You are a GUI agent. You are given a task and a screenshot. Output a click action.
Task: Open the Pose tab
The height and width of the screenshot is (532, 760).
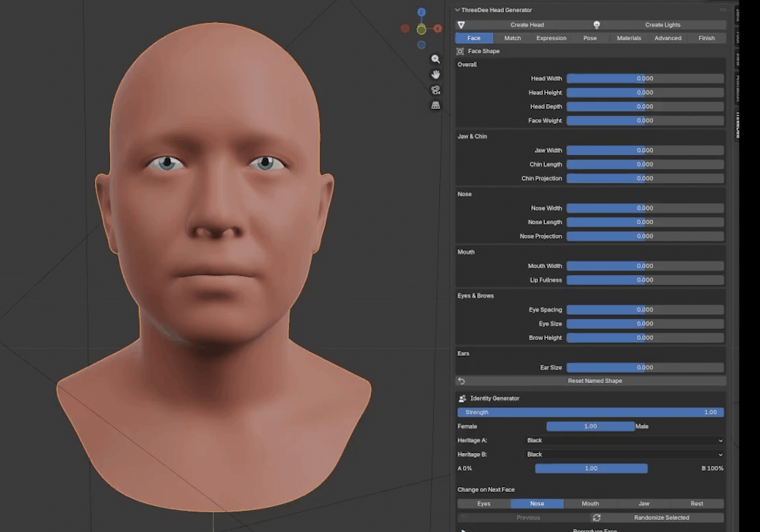pos(590,38)
